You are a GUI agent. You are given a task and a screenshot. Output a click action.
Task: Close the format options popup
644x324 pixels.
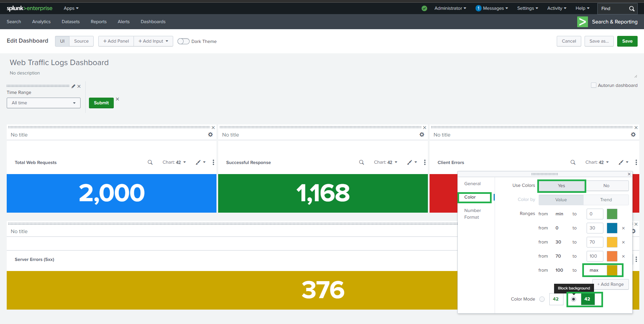pos(629,174)
